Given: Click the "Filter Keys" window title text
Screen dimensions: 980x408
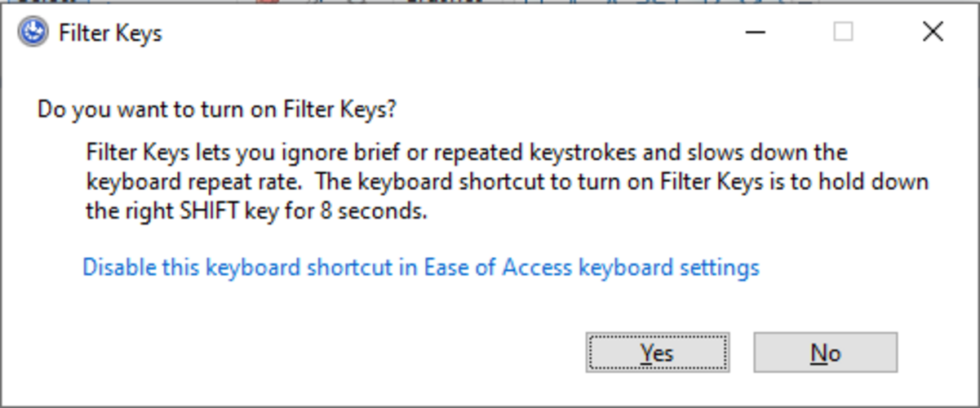Looking at the screenshot, I should click(x=110, y=33).
